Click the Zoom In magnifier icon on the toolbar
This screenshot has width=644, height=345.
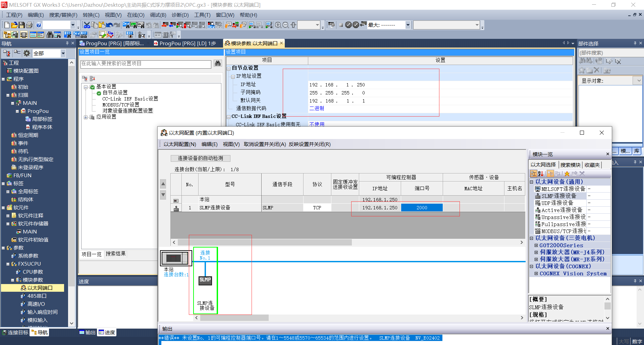pos(278,25)
